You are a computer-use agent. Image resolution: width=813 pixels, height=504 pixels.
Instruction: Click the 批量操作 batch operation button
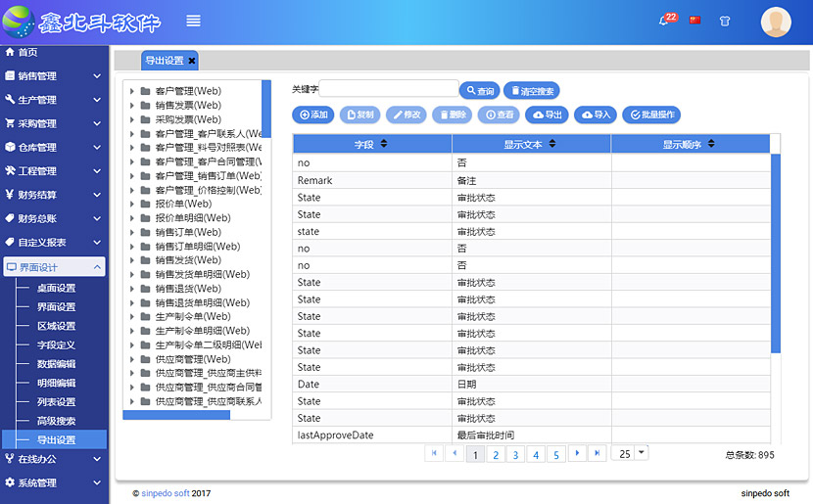click(652, 115)
